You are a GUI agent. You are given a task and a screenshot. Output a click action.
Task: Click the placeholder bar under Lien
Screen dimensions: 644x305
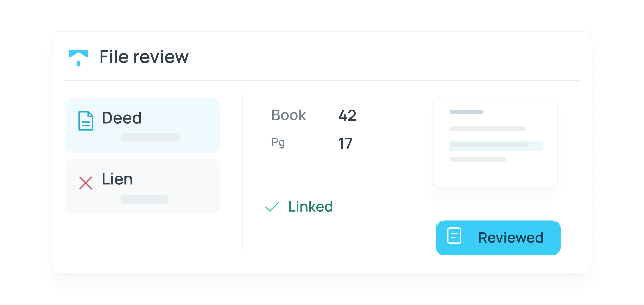144,199
